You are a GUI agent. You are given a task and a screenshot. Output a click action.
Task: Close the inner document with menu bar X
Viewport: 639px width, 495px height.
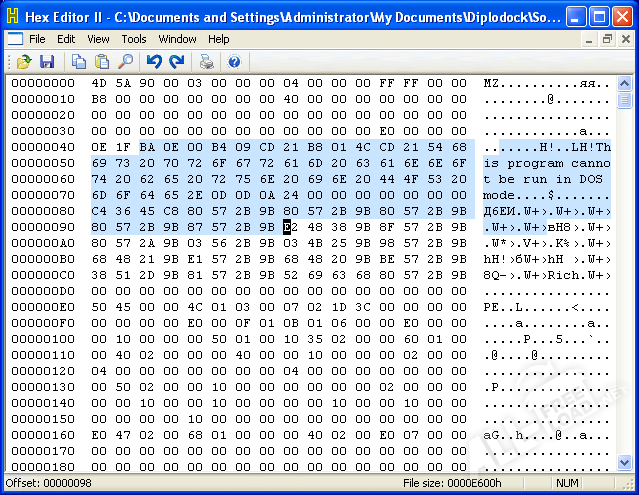[624, 39]
